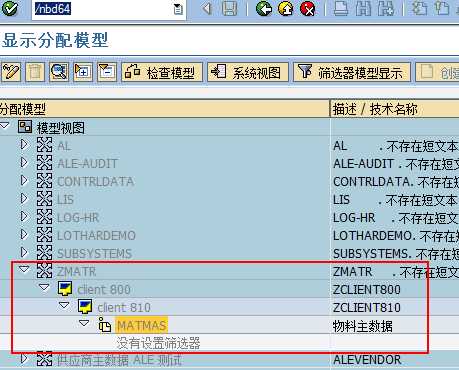Image resolution: width=459 pixels, height=370 pixels.
Task: Click the Previous Page navigation icon
Action: click(443, 9)
